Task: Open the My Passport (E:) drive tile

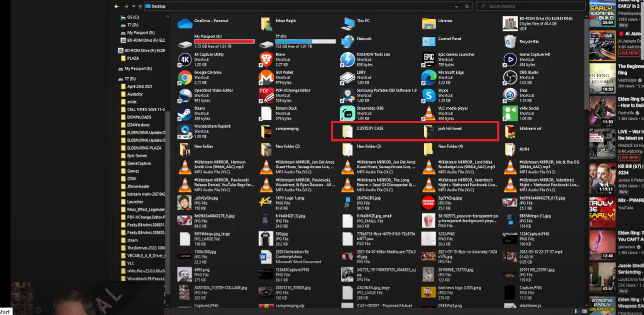Action: (215, 42)
